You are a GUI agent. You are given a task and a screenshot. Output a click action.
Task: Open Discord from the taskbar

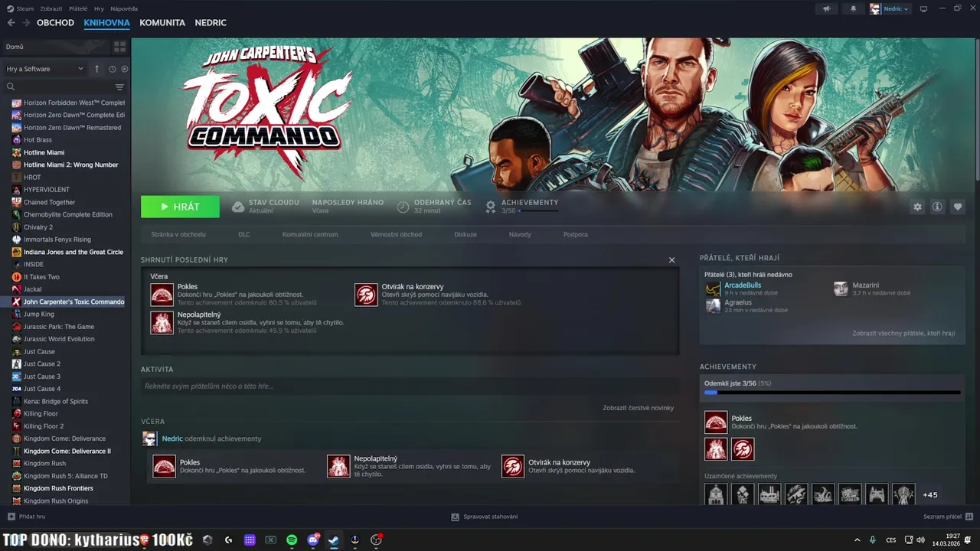[312, 540]
